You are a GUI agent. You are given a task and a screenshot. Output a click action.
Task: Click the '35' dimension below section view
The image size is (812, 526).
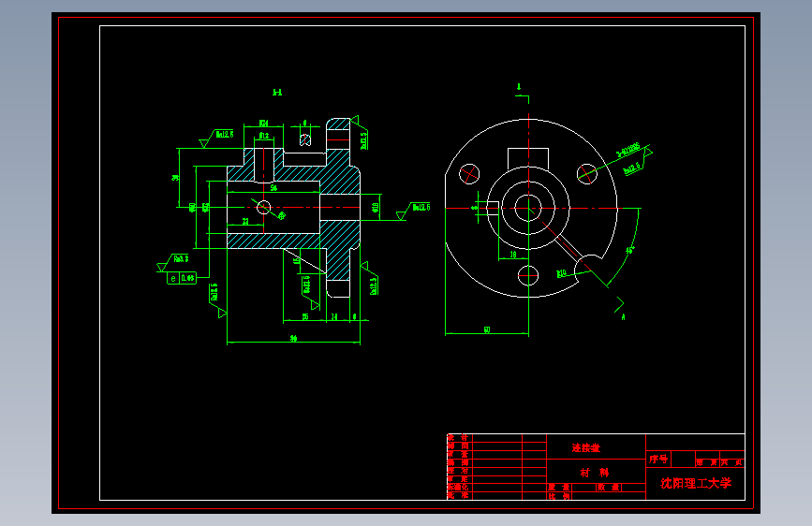305,316
